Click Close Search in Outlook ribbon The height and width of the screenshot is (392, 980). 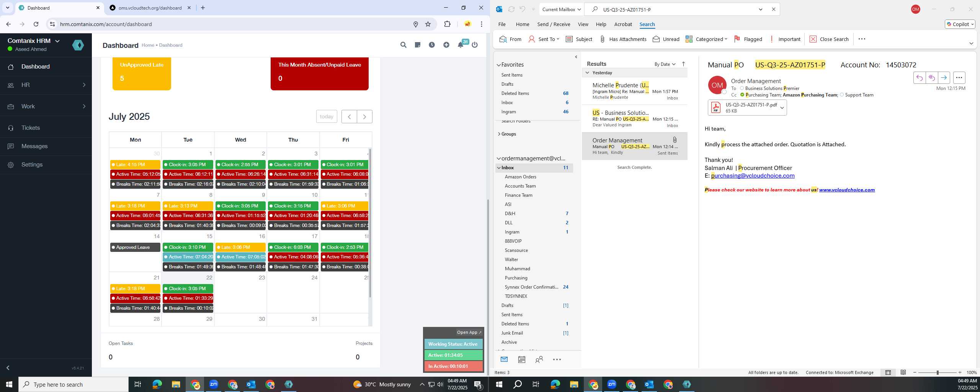[x=829, y=39]
